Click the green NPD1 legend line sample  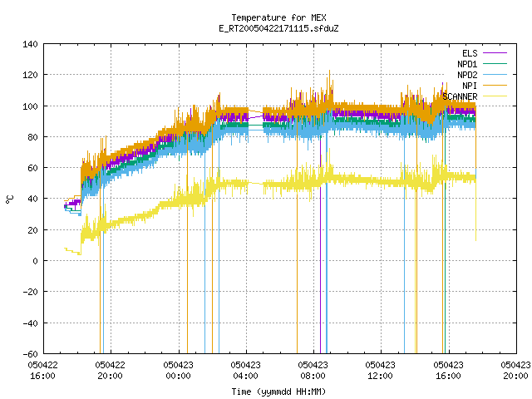tap(495, 64)
